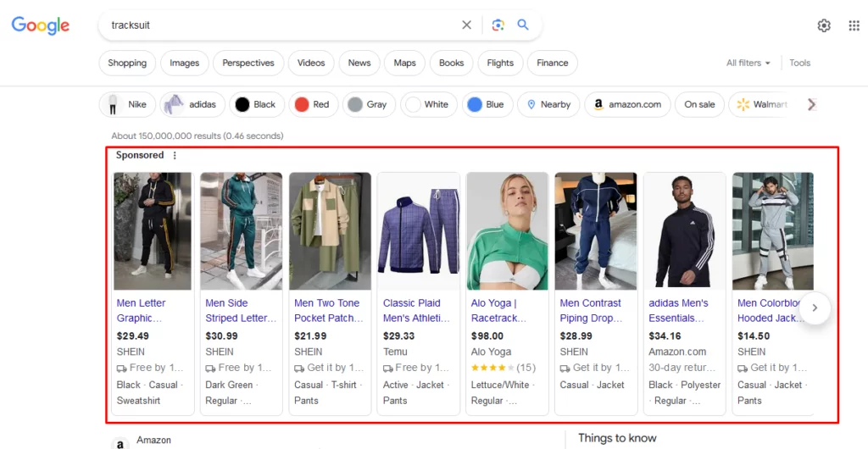Screen dimensions: 868x449
Task: Open the Men Contrast Piping product image
Action: (x=596, y=231)
